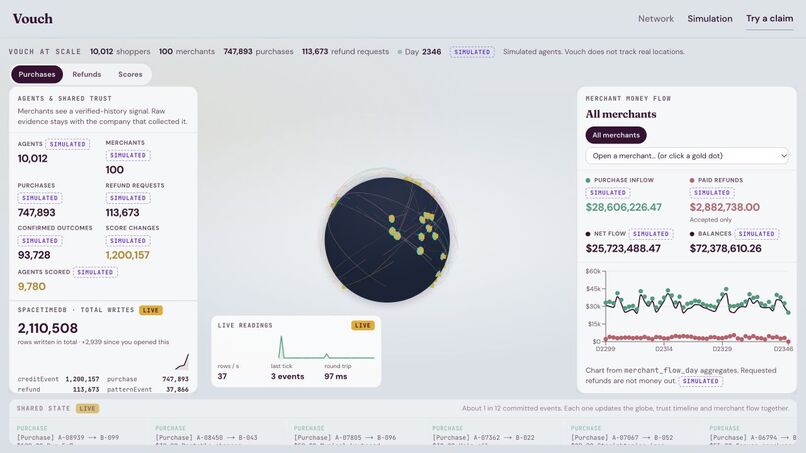Click the paid refunds value $2,882,738.00

point(724,207)
